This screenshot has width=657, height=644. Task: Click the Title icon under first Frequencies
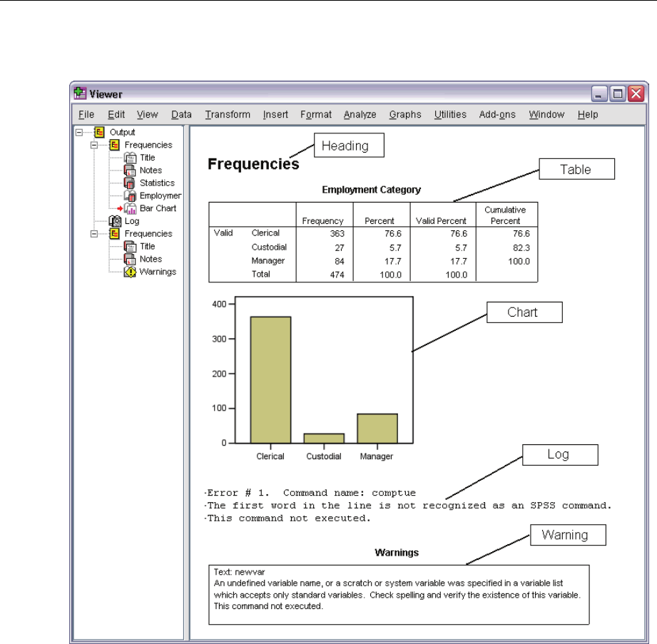click(x=130, y=158)
